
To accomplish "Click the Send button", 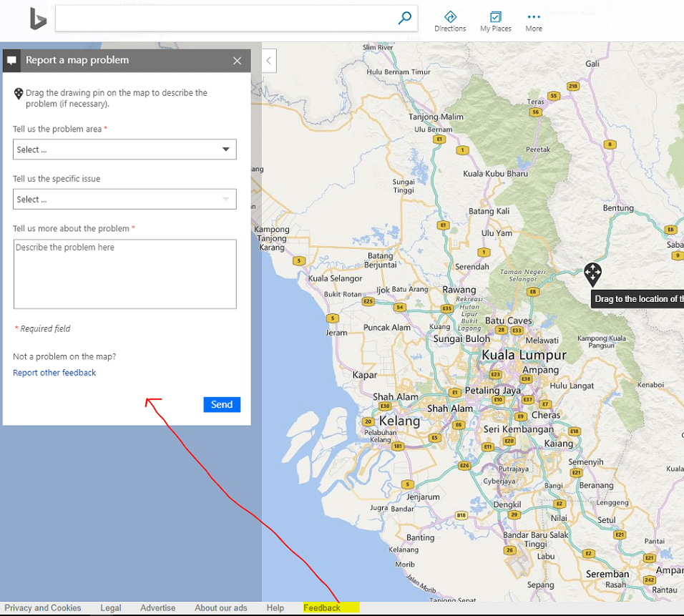I will [x=221, y=404].
